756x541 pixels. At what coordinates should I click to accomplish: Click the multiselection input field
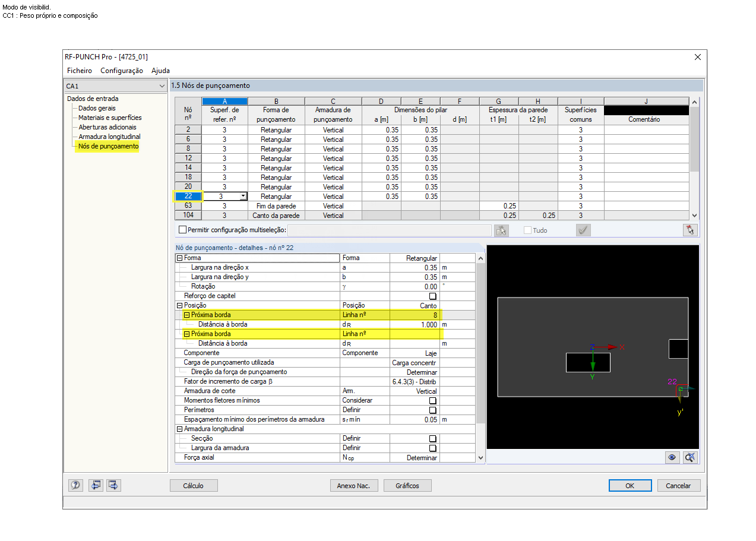point(390,230)
